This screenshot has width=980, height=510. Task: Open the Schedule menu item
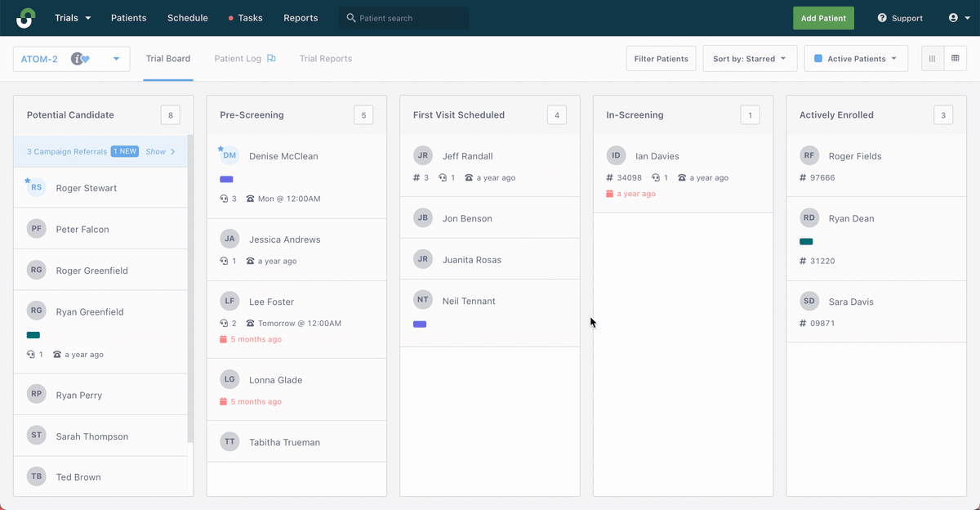188,18
